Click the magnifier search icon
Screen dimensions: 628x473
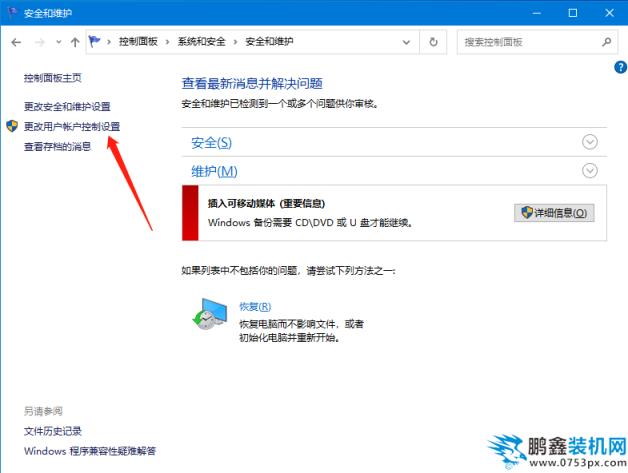[606, 42]
